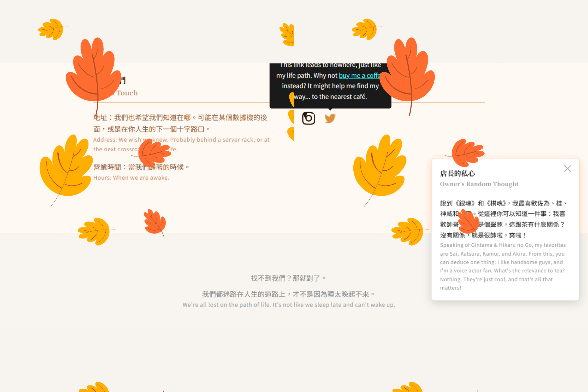
Task: Click the '找不到我們？那就對了。' heading
Action: point(288,278)
